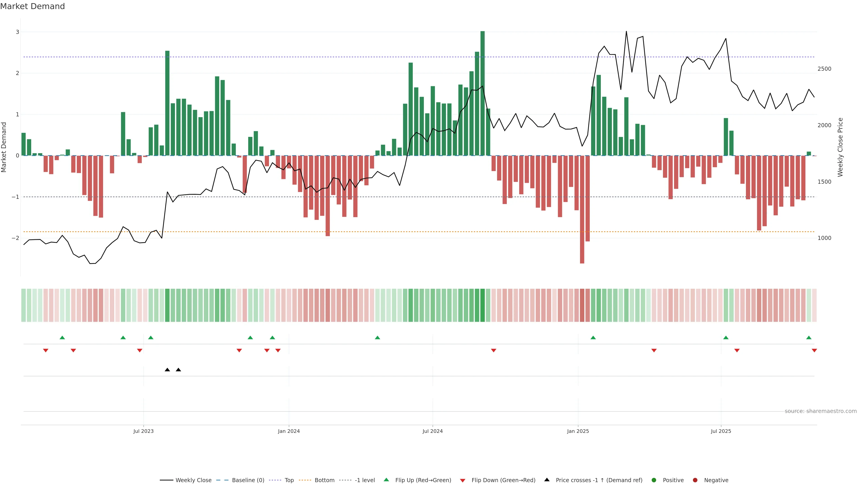Click black Price crosses -1 legend triangle

click(x=547, y=480)
